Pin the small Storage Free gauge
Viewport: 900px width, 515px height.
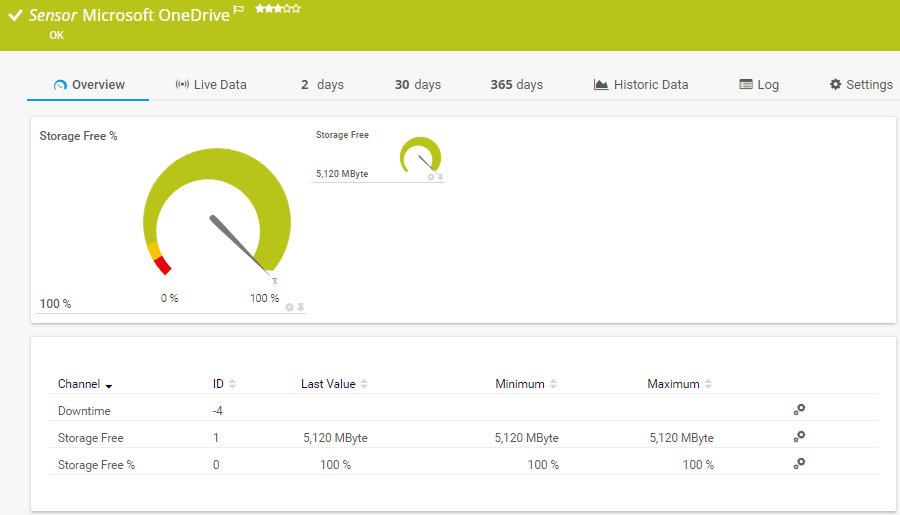tap(440, 177)
